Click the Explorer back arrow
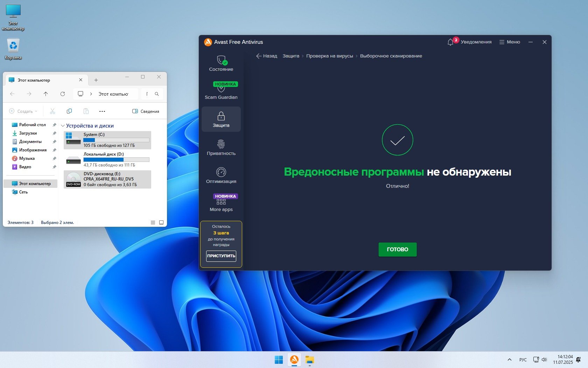Screen dimensions: 588x368 point(12,94)
